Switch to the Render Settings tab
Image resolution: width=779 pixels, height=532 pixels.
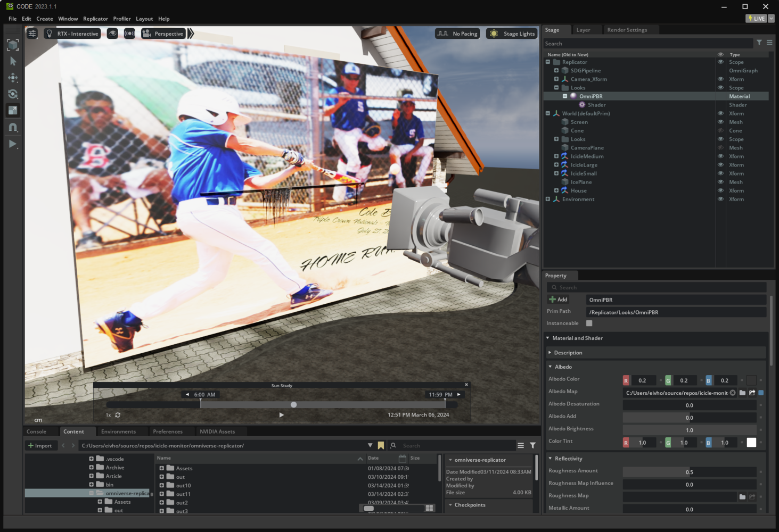click(627, 30)
